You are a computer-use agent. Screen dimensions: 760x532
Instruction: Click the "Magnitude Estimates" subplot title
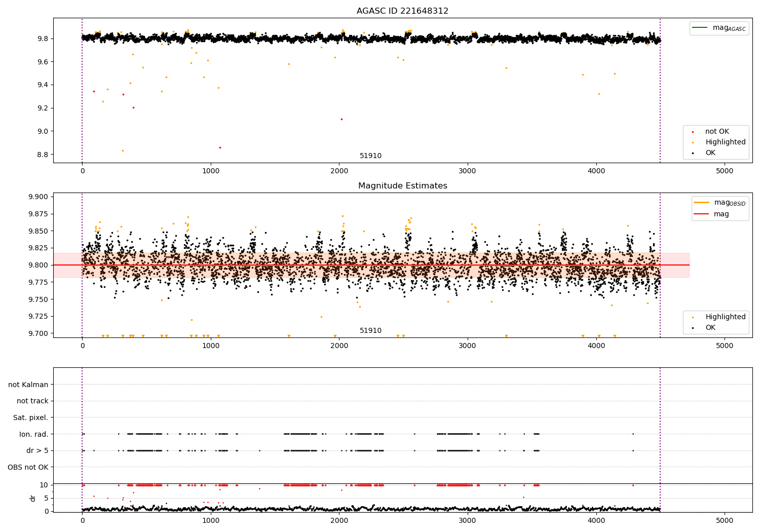tap(402, 186)
